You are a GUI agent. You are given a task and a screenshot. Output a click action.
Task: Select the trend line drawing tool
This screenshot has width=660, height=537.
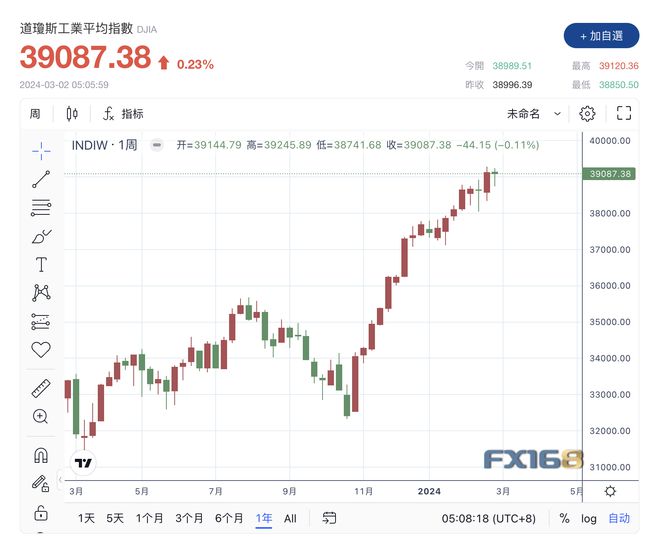41,179
